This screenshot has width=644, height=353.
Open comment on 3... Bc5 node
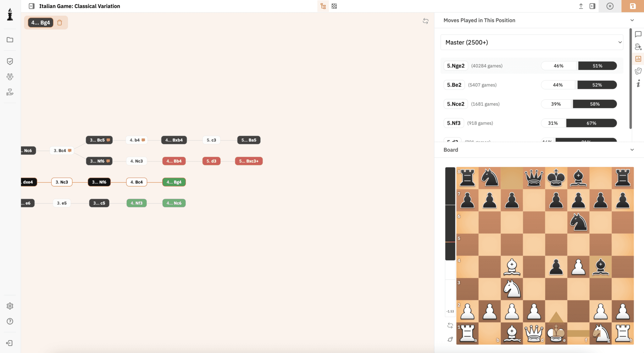[108, 140]
